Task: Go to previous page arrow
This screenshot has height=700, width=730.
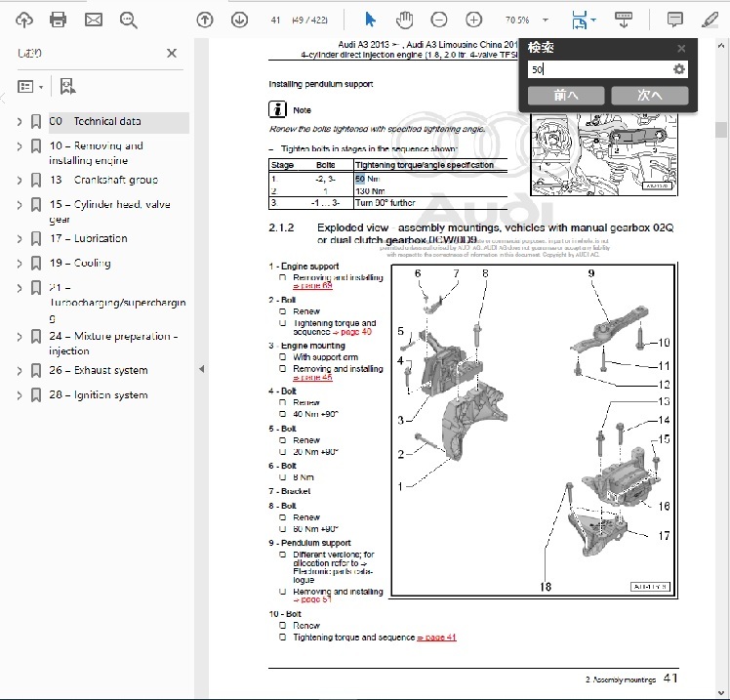Action: click(x=205, y=20)
